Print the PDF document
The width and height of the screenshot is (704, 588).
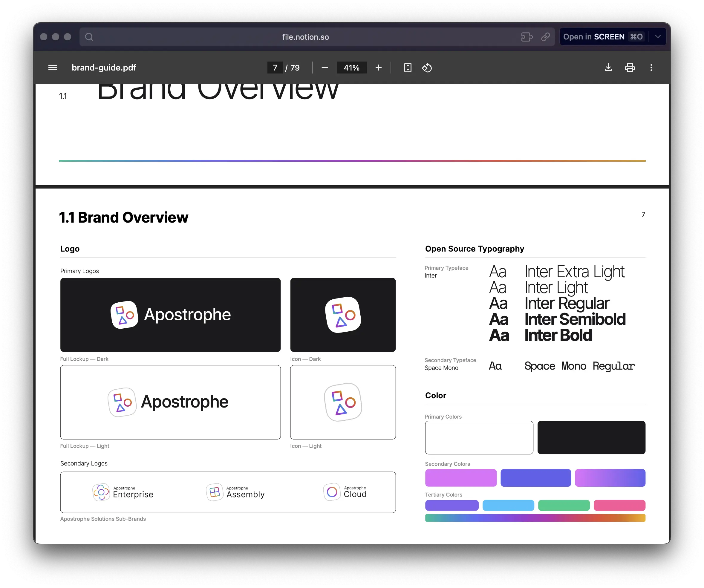point(630,68)
